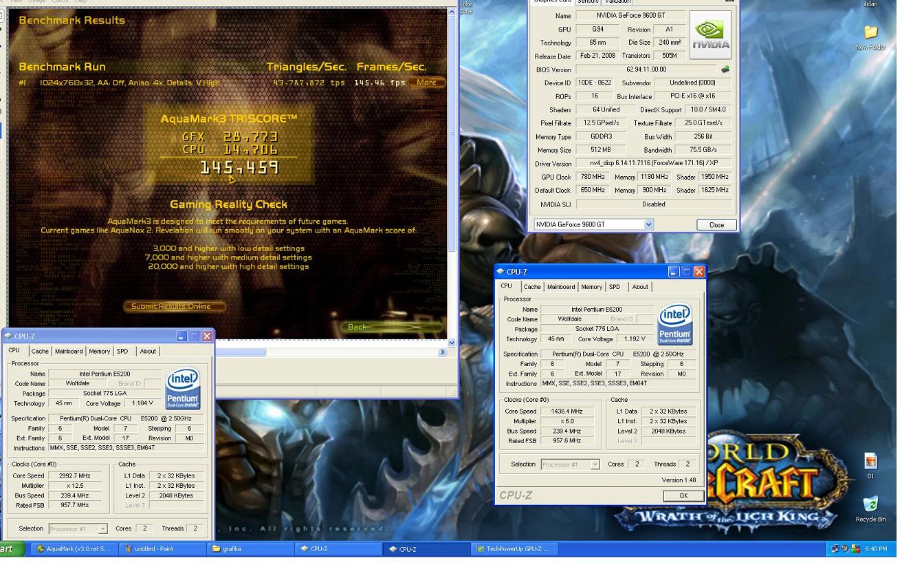Click Multiplier value x 6.0
Screen dimensions: 924x578
click(566, 421)
